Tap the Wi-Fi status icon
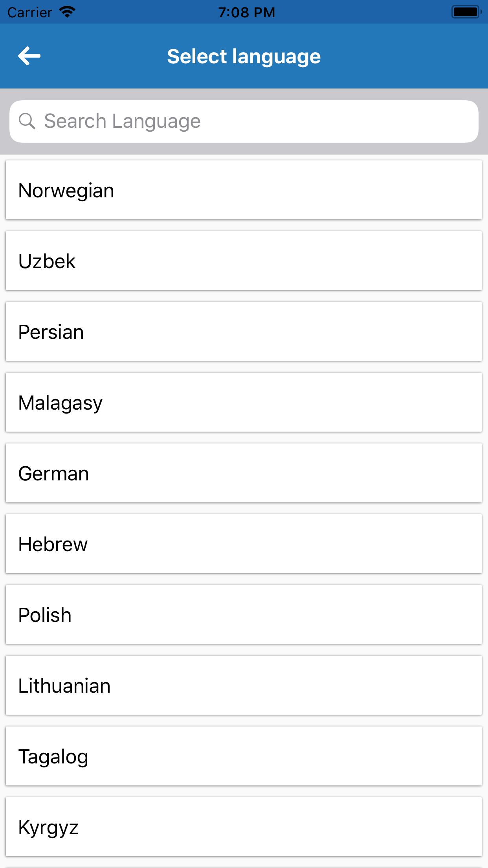 pyautogui.click(x=67, y=12)
